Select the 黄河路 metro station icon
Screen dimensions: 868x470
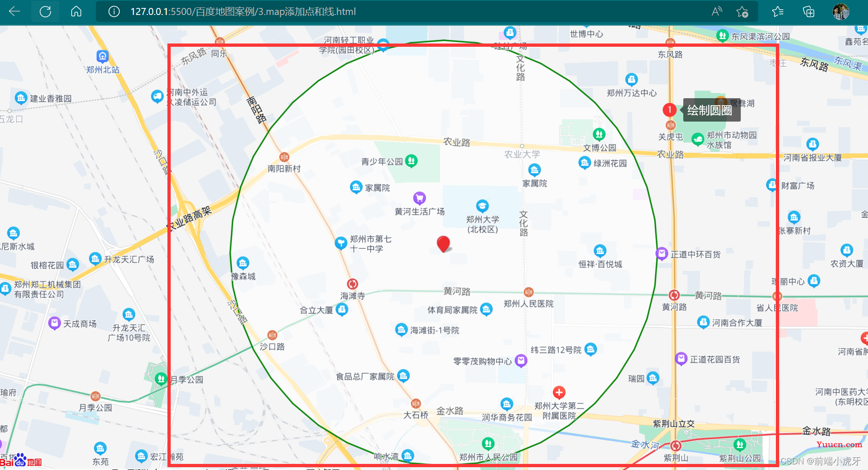(674, 295)
